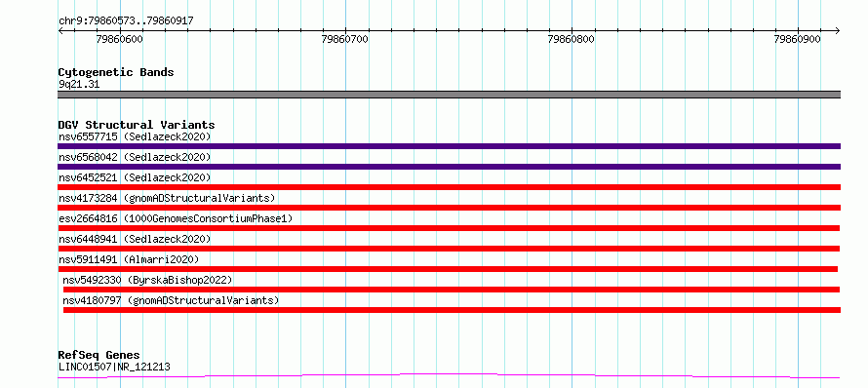Image resolution: width=868 pixels, height=388 pixels.
Task: Click the purple bar under nsv6557715
Action: point(449,146)
